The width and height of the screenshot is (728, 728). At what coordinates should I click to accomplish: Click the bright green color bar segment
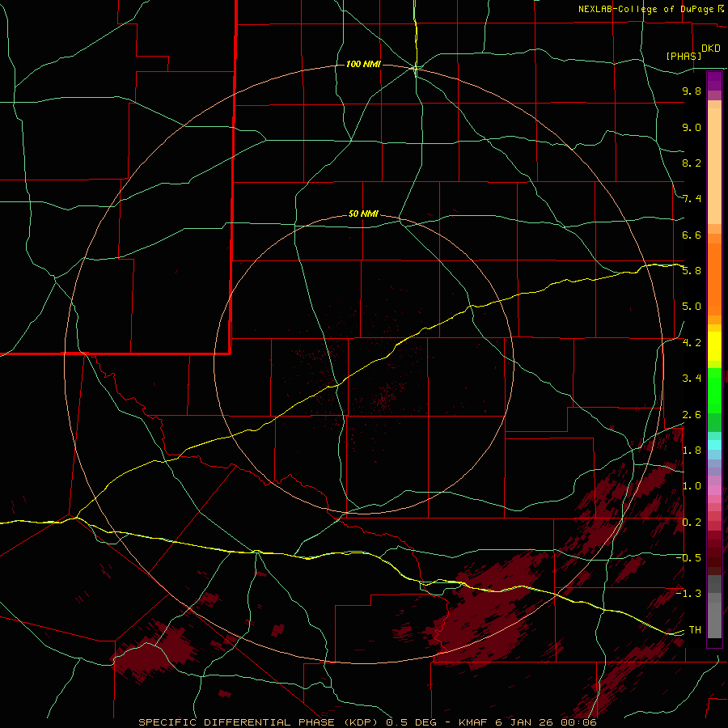714,390
